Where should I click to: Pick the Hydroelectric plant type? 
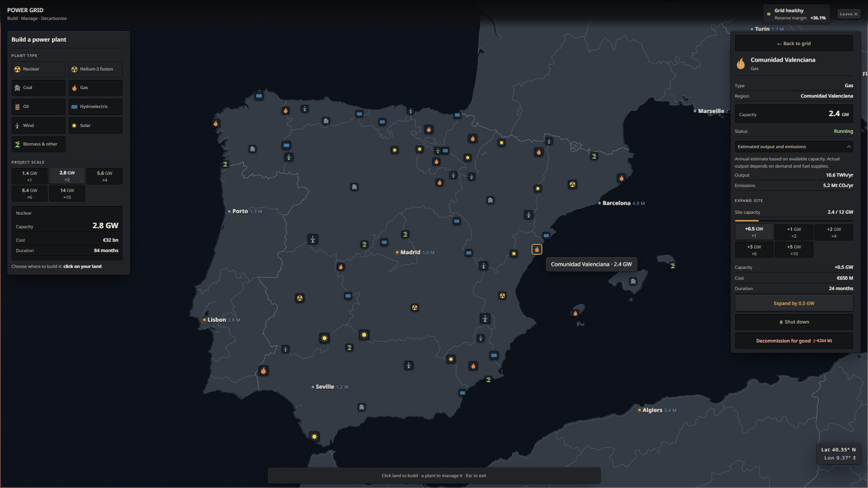[x=95, y=107]
